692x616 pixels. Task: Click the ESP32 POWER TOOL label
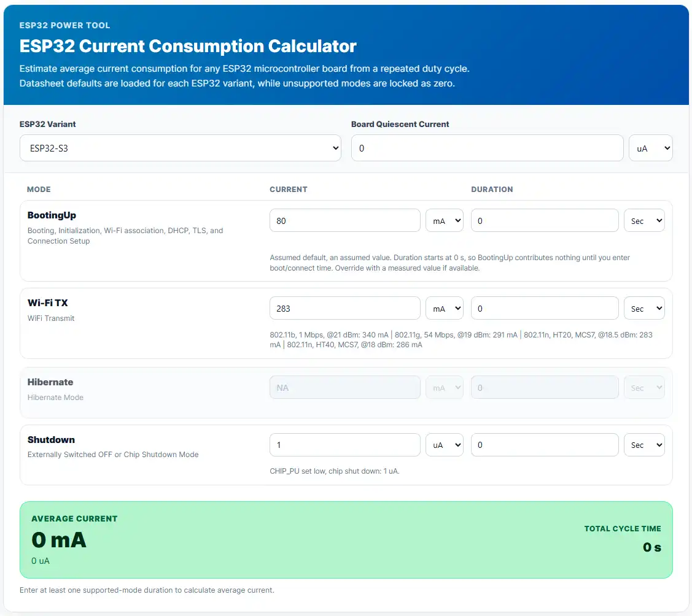[x=65, y=25]
